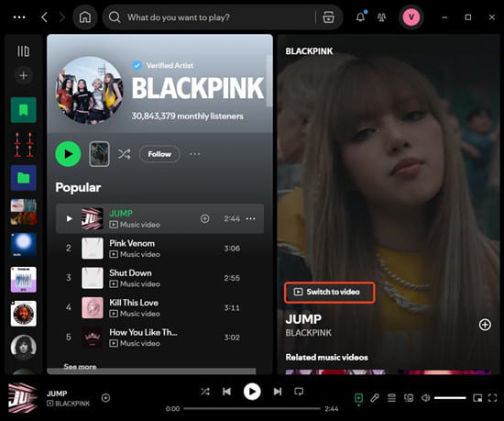Add JUMP to library in Now Playing panel
Image resolution: width=504 pixels, height=421 pixels.
[485, 325]
